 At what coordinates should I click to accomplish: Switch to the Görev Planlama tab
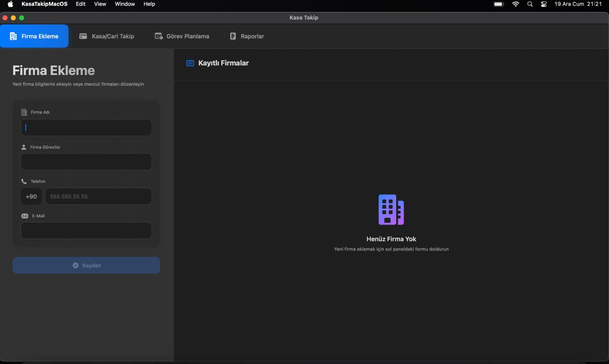(182, 36)
